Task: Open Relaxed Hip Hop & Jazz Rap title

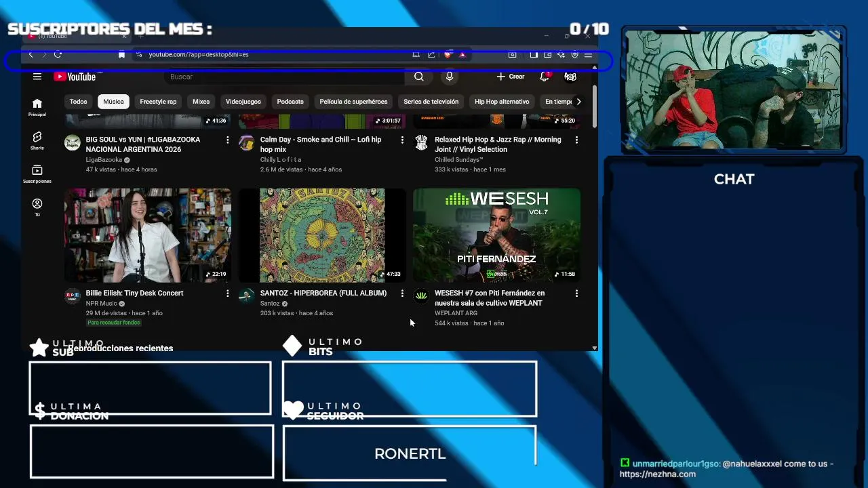Action: (x=498, y=144)
